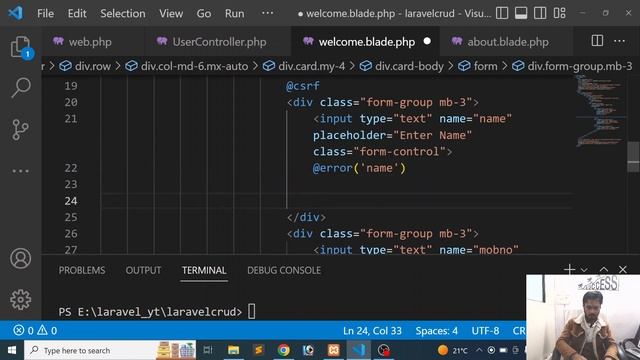
Task: Change indentation via Spaces: 4
Action: (x=436, y=331)
